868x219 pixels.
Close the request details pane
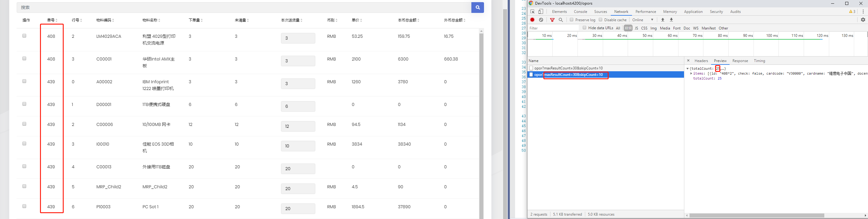click(x=688, y=61)
